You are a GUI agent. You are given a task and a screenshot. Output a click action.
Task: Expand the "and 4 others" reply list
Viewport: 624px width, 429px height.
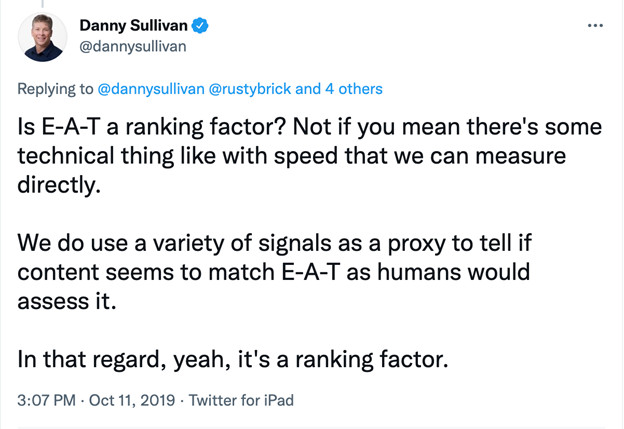[x=339, y=89]
